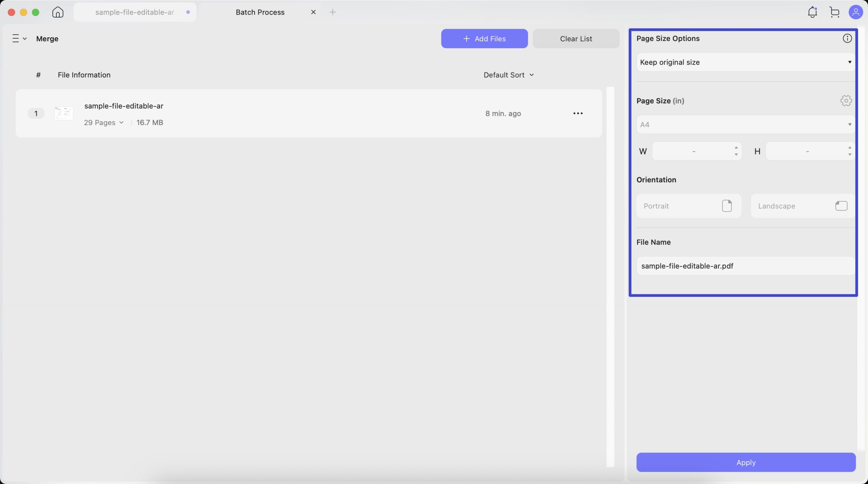Increase height with H up arrow
The width and height of the screenshot is (868, 484).
850,148
